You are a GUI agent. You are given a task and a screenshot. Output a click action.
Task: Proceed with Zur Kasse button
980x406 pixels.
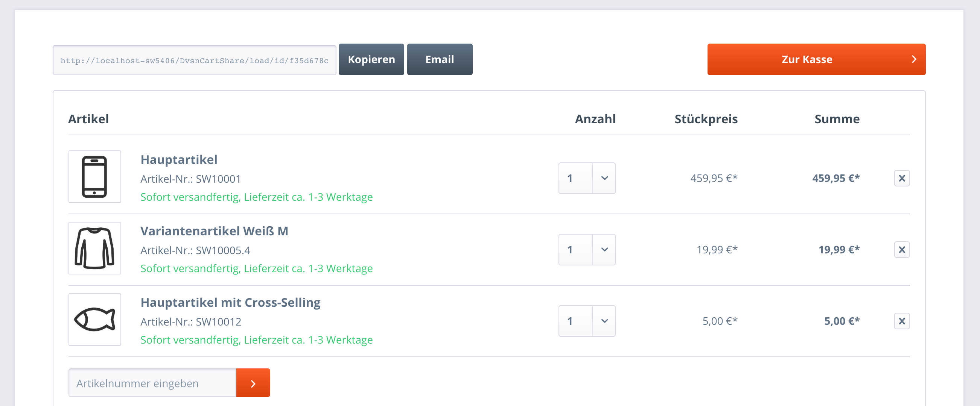[816, 59]
